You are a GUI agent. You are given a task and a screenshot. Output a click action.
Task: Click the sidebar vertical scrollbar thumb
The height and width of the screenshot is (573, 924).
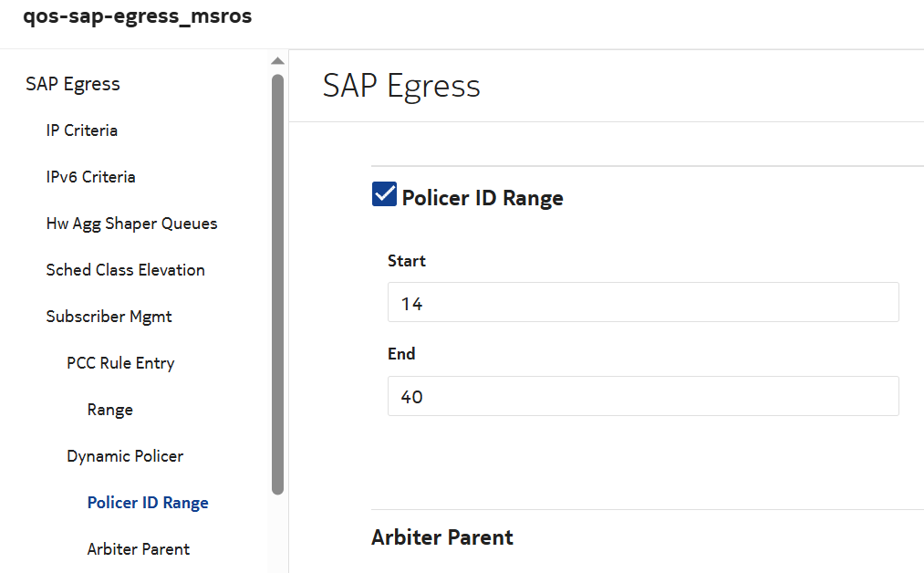277,283
